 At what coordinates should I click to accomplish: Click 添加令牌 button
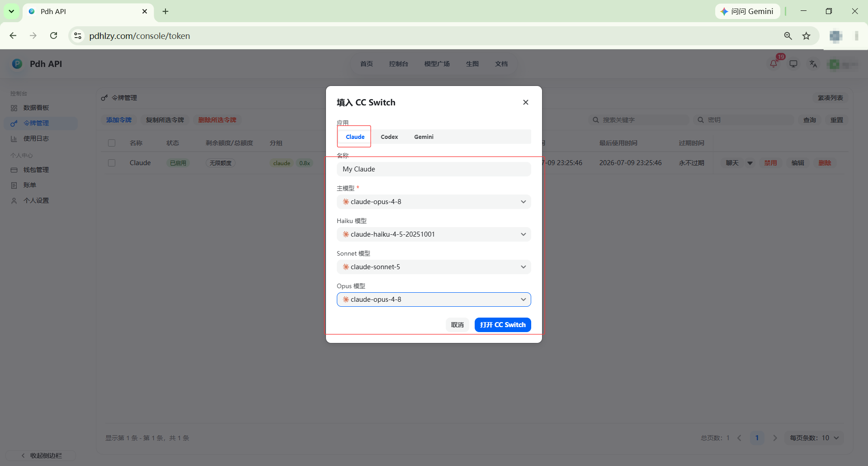click(x=119, y=120)
